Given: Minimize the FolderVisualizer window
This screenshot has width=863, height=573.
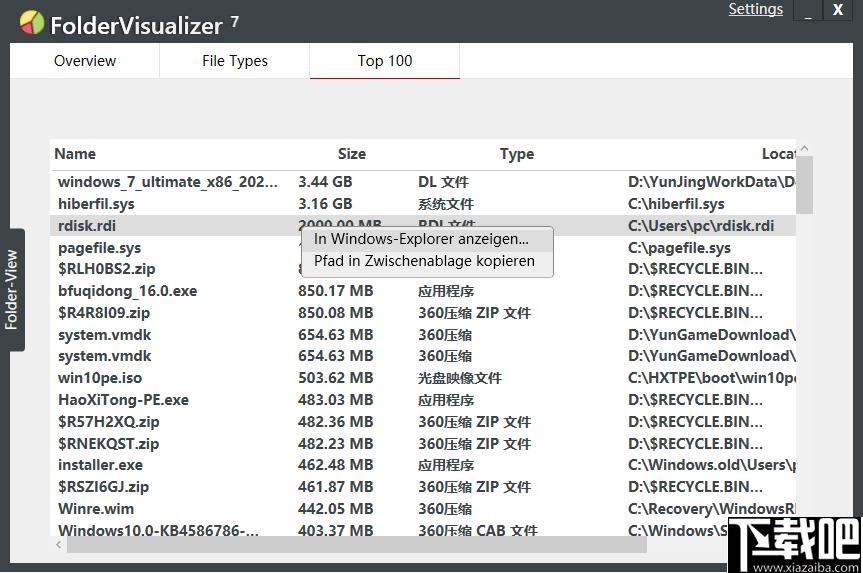Looking at the screenshot, I should click(x=808, y=10).
